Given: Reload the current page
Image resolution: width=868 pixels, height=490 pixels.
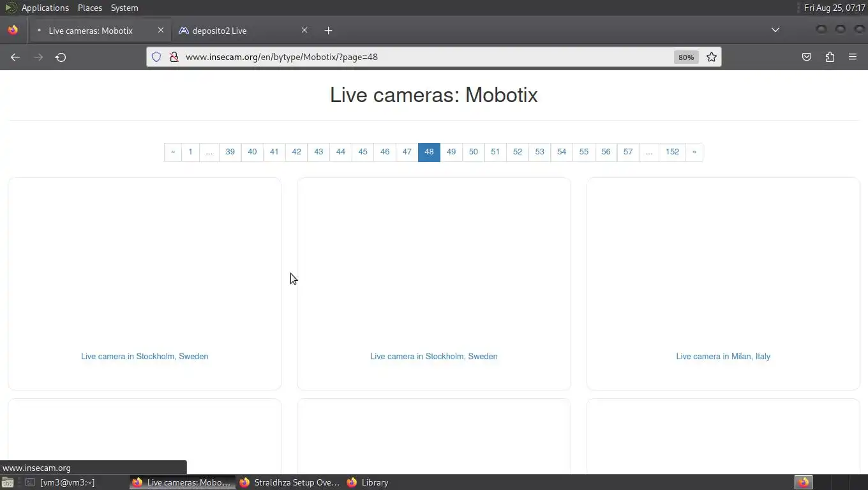Looking at the screenshot, I should point(61,57).
